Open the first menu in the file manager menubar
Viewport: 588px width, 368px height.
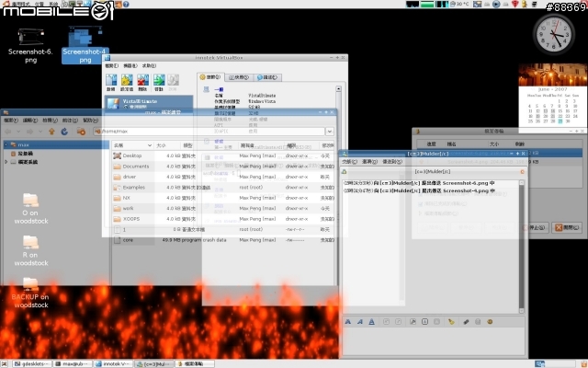(x=11, y=121)
